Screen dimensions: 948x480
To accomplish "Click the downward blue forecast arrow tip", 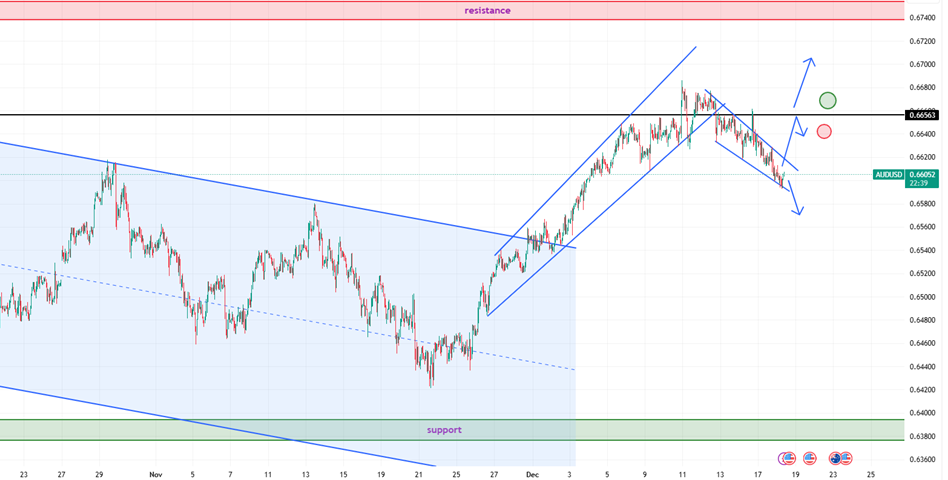I will [x=798, y=212].
